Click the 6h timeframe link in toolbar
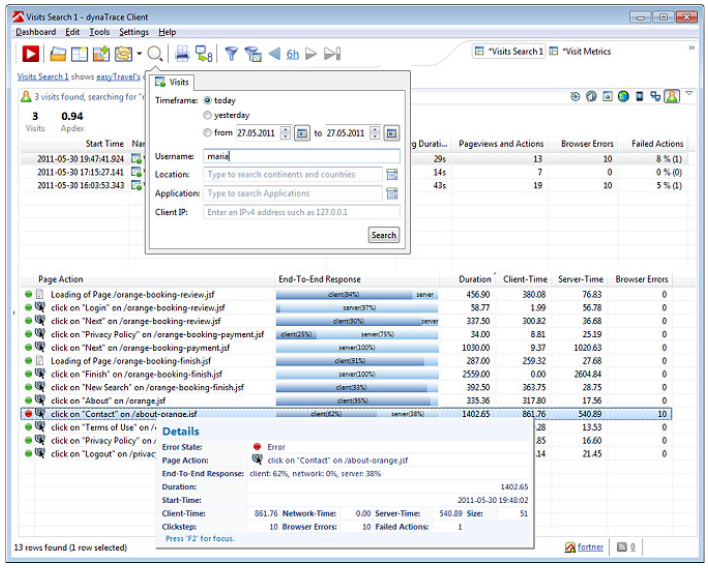The width and height of the screenshot is (708, 568). pos(293,54)
